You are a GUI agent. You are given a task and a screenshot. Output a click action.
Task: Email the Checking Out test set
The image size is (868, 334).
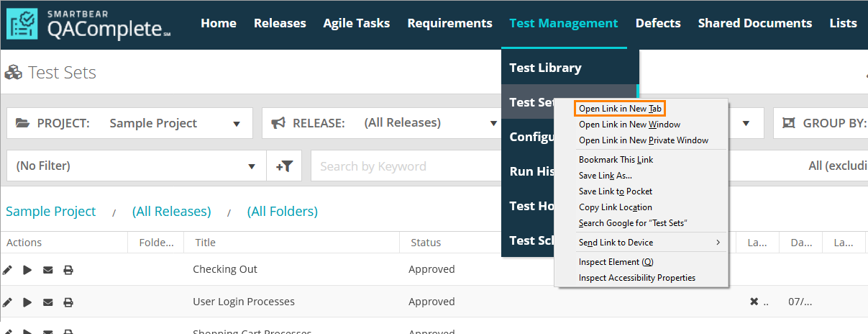(48, 270)
